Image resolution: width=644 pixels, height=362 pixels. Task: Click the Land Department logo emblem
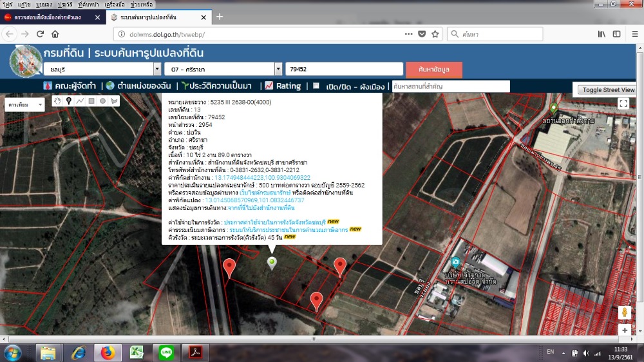click(x=26, y=62)
